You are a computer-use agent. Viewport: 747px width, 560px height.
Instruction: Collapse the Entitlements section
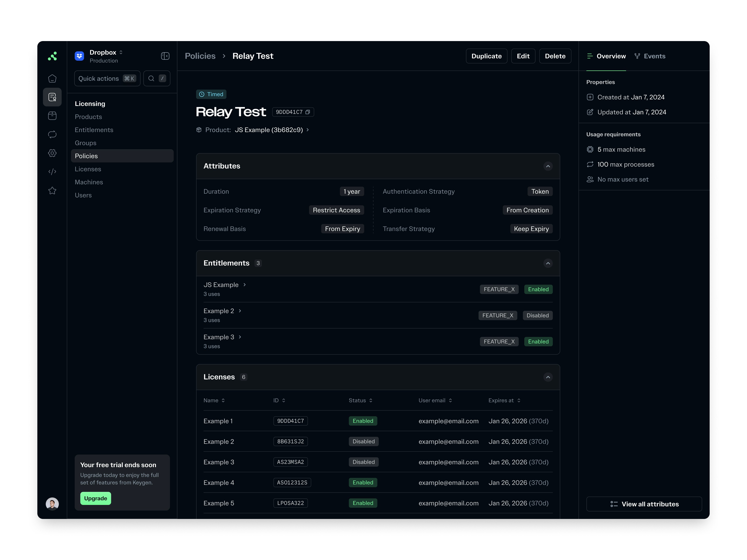click(x=548, y=263)
